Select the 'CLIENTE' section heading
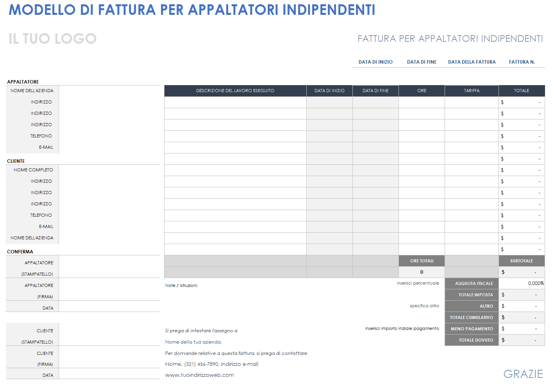This screenshot has height=392, width=554. (x=16, y=161)
